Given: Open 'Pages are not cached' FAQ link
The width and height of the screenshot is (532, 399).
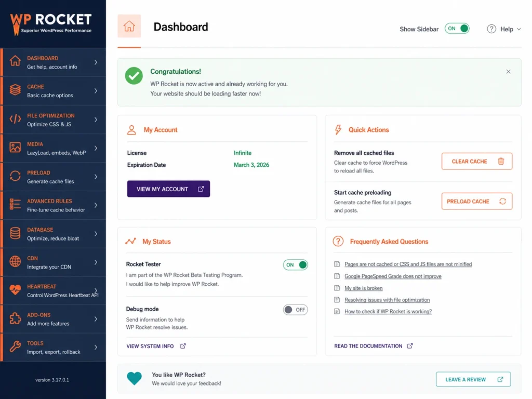Looking at the screenshot, I should [x=408, y=264].
